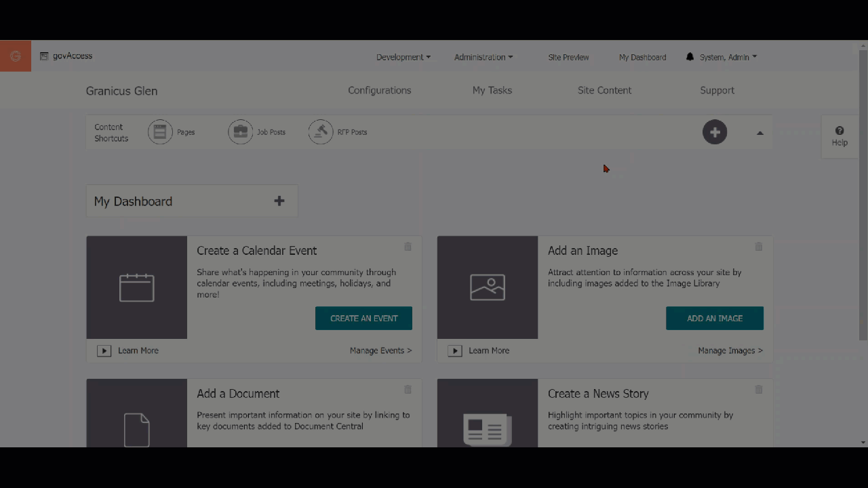The width and height of the screenshot is (868, 488).
Task: Open the Manage Images link
Action: [730, 350]
